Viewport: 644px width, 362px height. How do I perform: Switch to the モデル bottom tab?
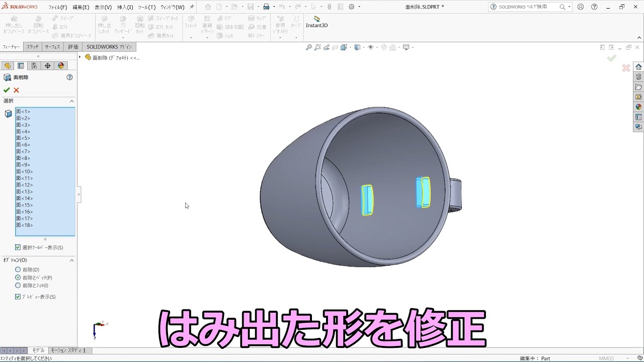[38, 350]
